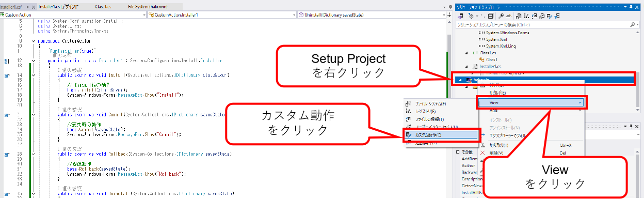Collapse the Install method at line 14

click(x=34, y=75)
